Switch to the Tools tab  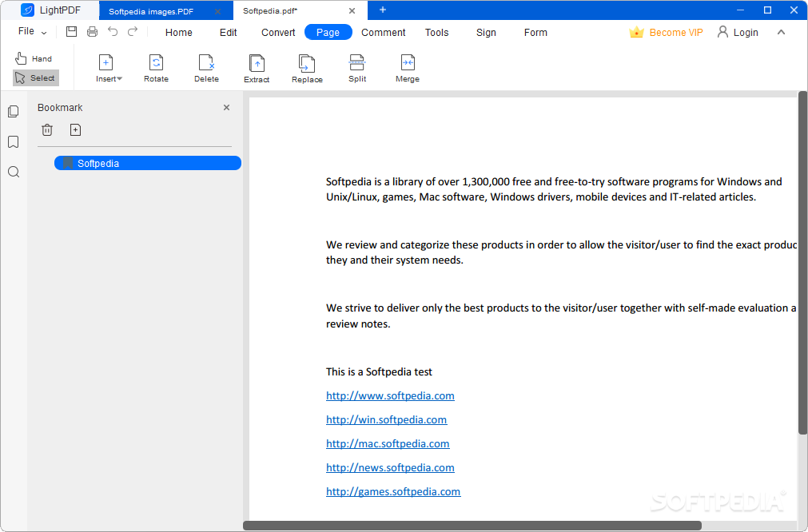(x=437, y=33)
